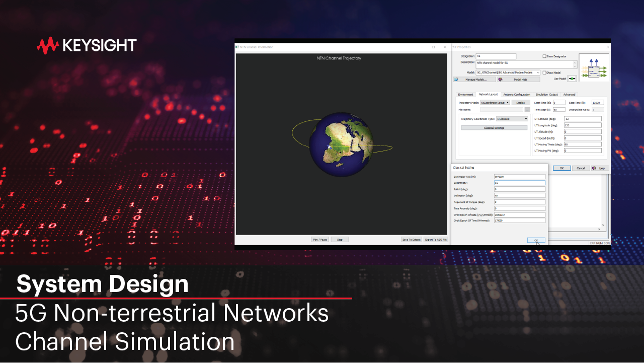
Task: Select the Simulation Output tab
Action: coord(546,95)
